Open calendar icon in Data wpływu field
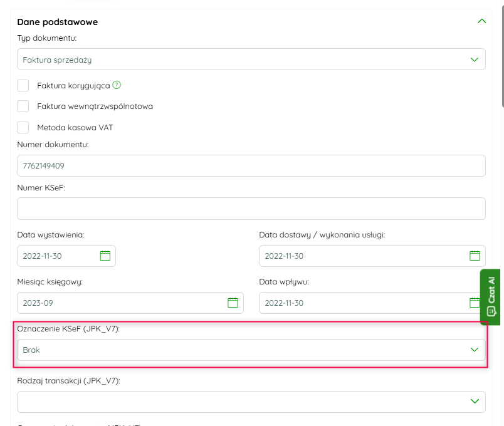 (x=475, y=303)
